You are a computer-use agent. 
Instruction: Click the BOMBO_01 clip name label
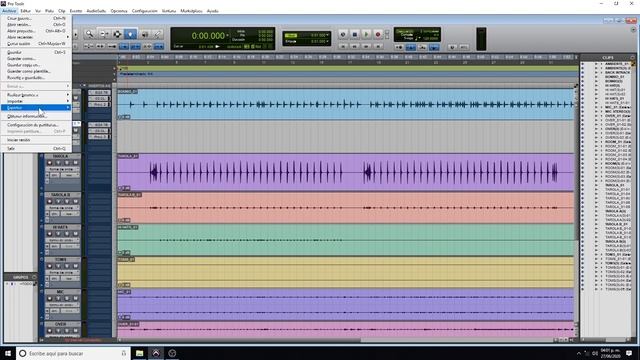coord(127,91)
